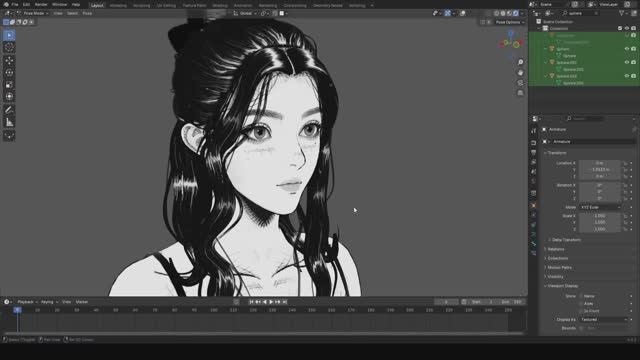Enable Show Name checkbox
This screenshot has width=640, height=360.
point(581,296)
